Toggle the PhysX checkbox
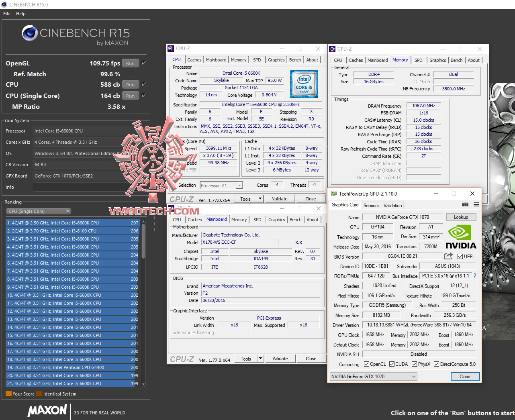Image resolution: width=515 pixels, height=420 pixels. 414,364
